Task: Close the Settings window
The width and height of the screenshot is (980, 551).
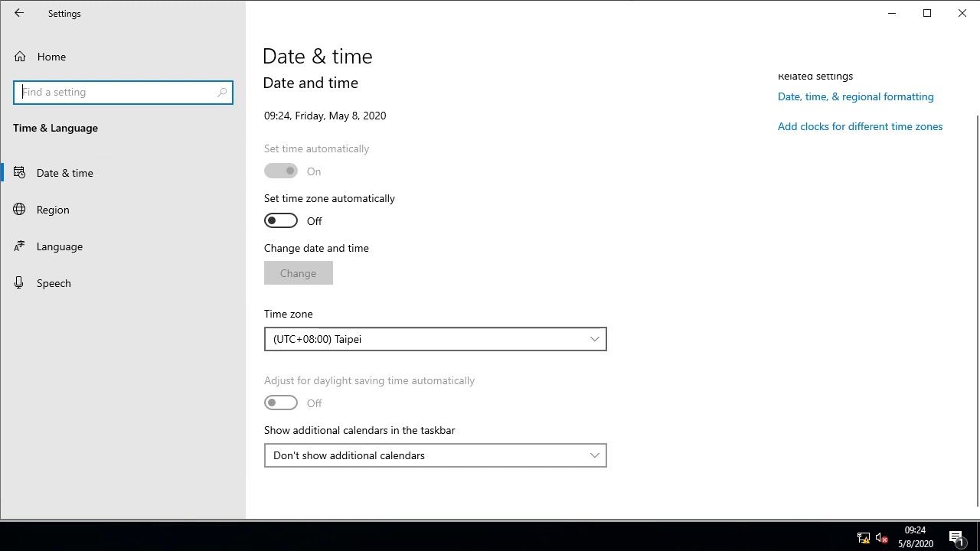Action: [x=962, y=13]
